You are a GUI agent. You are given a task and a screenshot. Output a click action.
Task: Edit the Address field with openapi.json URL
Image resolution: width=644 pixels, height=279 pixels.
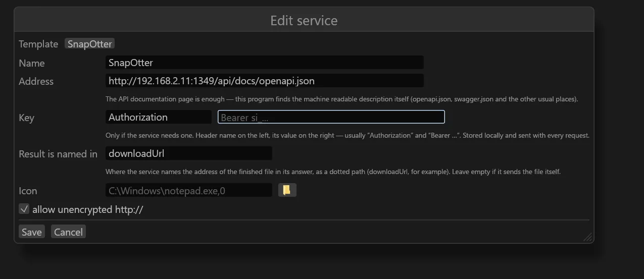pos(265,81)
